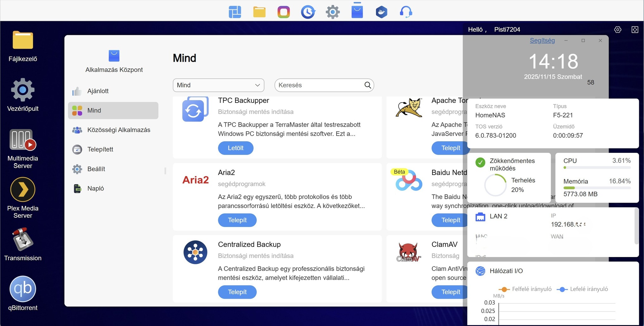The width and height of the screenshot is (644, 326).
Task: Select Ajánlott in the sidebar
Action: click(113, 91)
